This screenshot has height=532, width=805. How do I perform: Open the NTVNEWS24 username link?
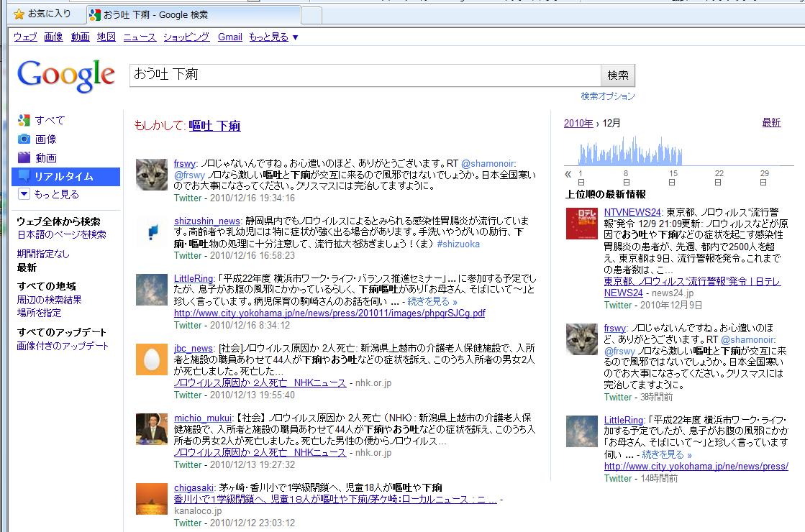pyautogui.click(x=632, y=212)
